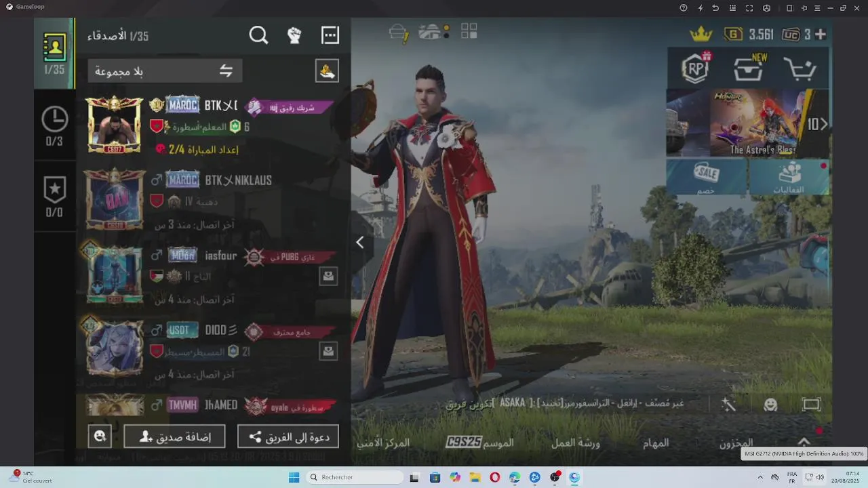Click the sparkle wand icon near chat
Screen dimensions: 868x488
click(x=729, y=405)
